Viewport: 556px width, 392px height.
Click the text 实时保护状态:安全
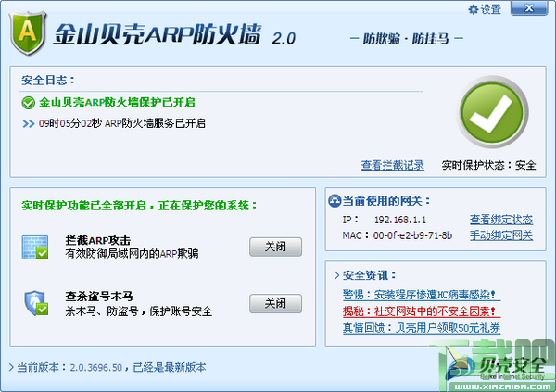[x=488, y=165]
